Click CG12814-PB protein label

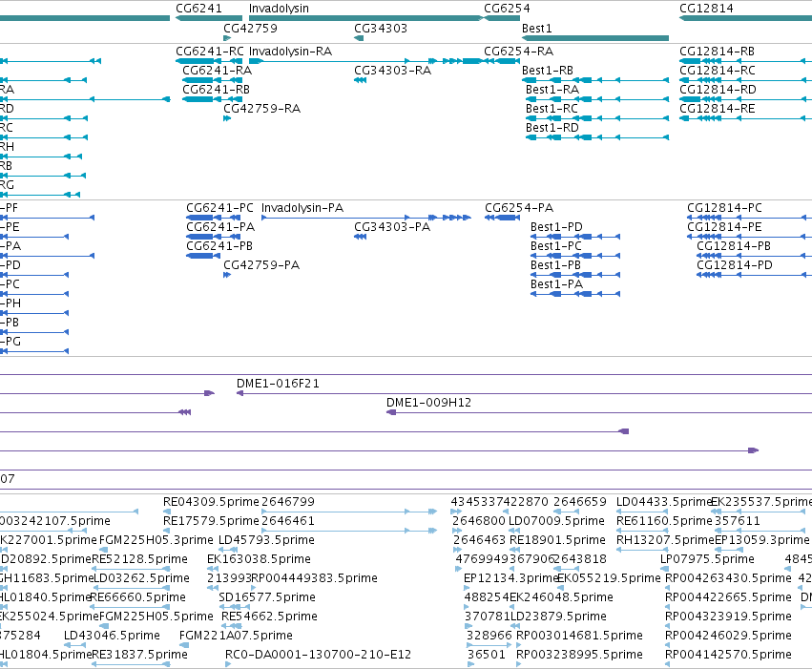(x=734, y=246)
